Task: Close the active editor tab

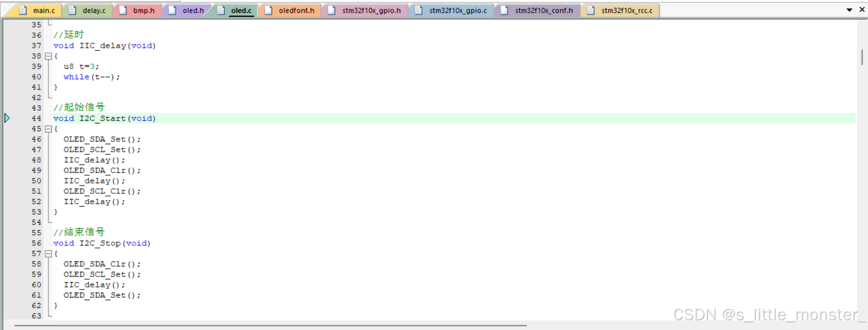Action: [862, 9]
